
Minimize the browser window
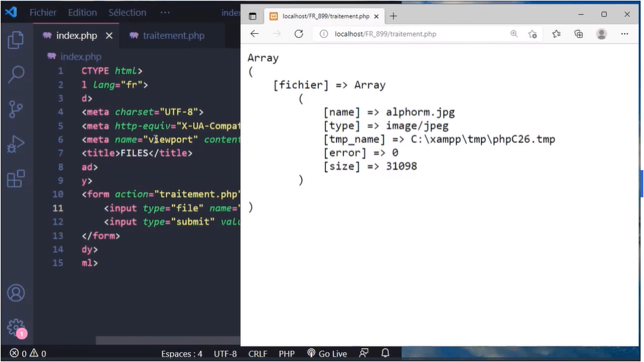[581, 14]
